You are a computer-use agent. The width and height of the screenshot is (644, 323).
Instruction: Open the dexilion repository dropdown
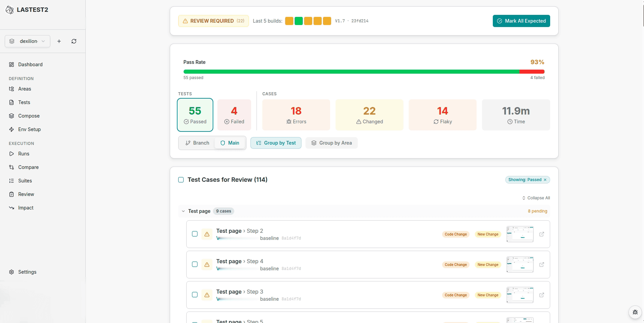[x=28, y=41]
